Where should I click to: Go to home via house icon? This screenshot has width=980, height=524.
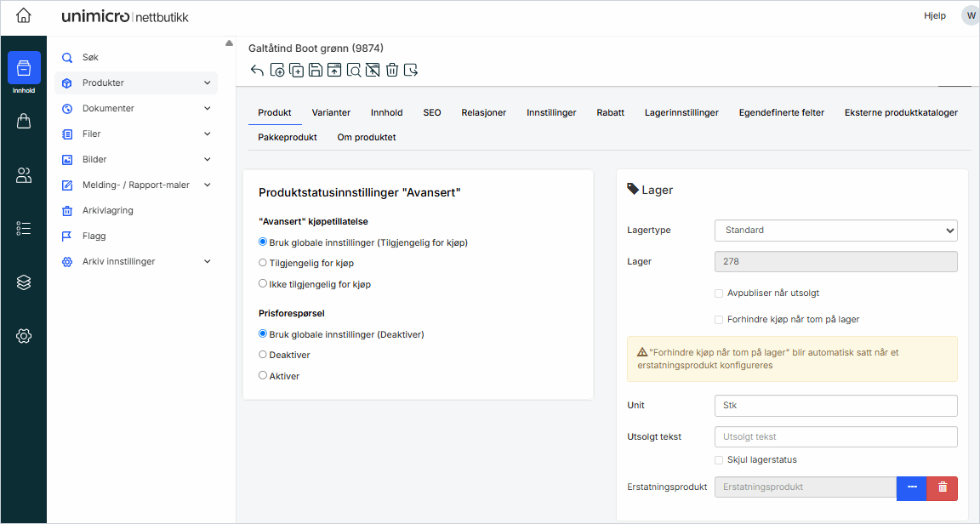tap(24, 16)
